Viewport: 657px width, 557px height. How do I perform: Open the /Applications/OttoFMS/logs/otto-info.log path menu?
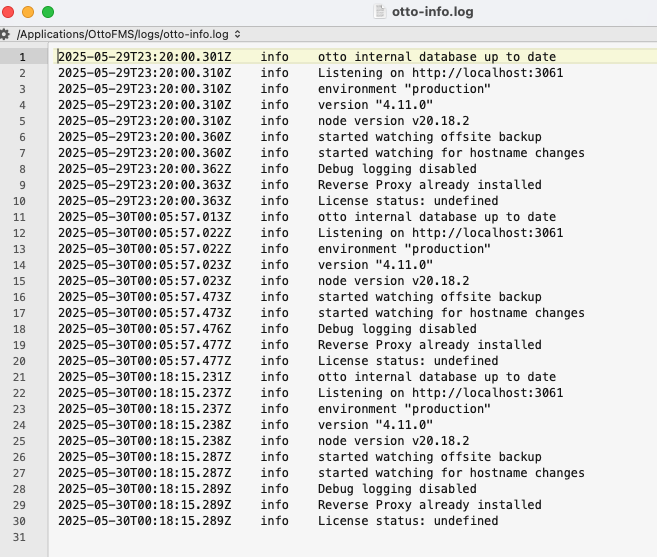(123, 34)
